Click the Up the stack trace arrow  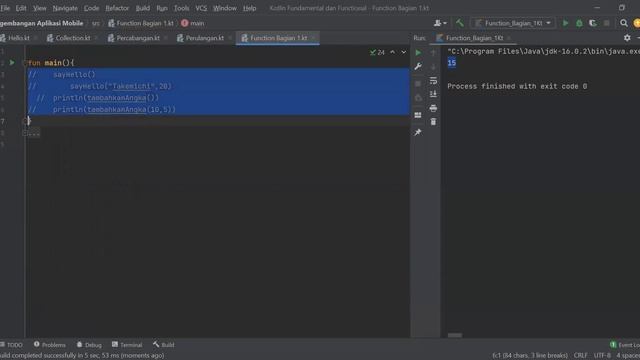tap(433, 53)
